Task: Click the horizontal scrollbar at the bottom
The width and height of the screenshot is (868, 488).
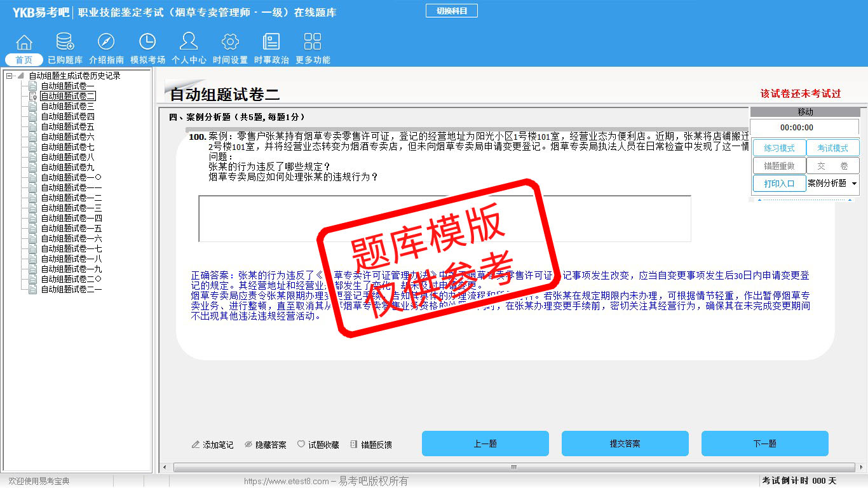Action: pos(513,468)
